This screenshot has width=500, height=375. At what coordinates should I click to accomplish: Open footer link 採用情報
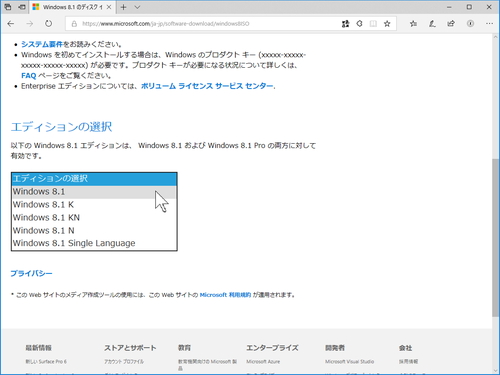pos(408,362)
